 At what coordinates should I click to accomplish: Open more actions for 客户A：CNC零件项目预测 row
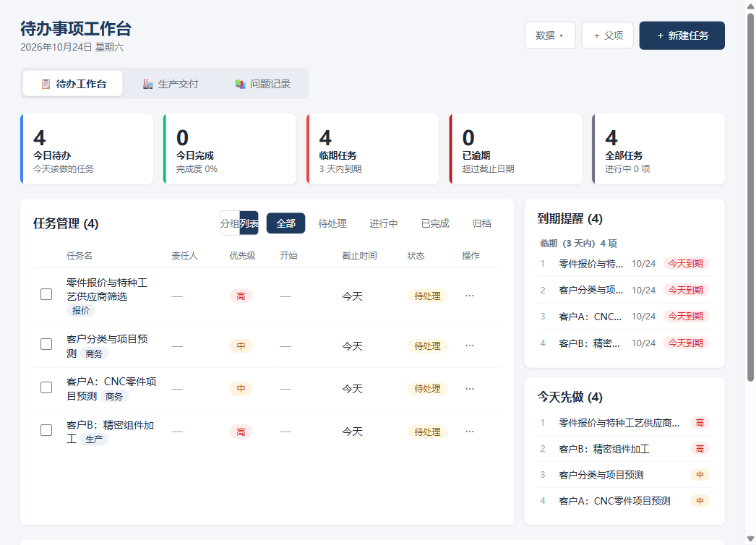(470, 389)
